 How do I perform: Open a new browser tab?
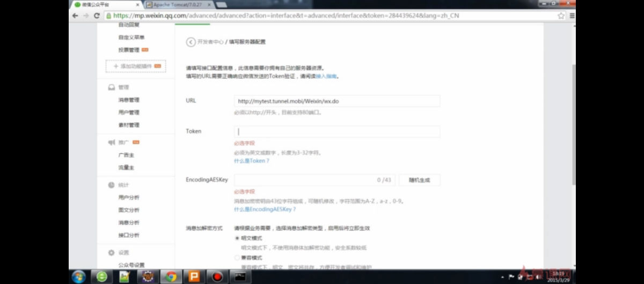coord(221,5)
